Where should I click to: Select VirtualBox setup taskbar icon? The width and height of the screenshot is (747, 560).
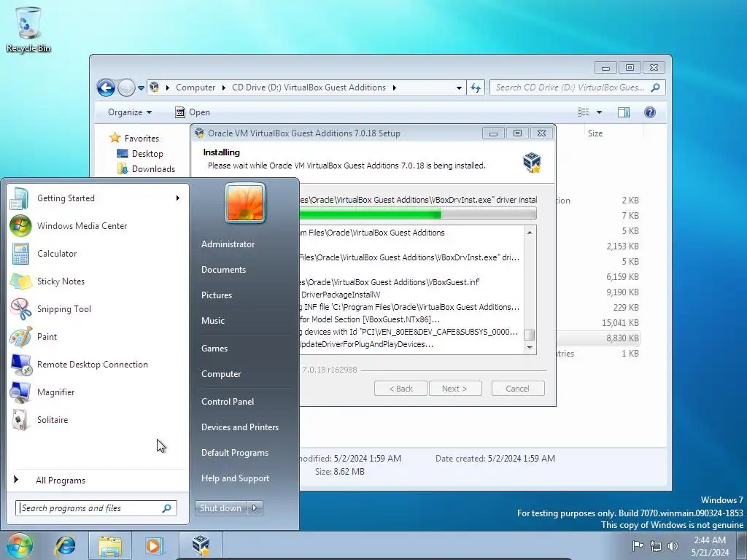(201, 545)
